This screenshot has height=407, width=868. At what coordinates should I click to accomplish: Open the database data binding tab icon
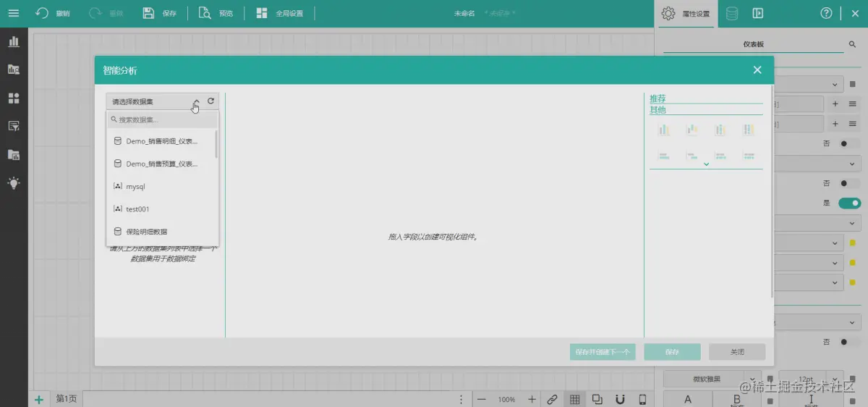(732, 13)
